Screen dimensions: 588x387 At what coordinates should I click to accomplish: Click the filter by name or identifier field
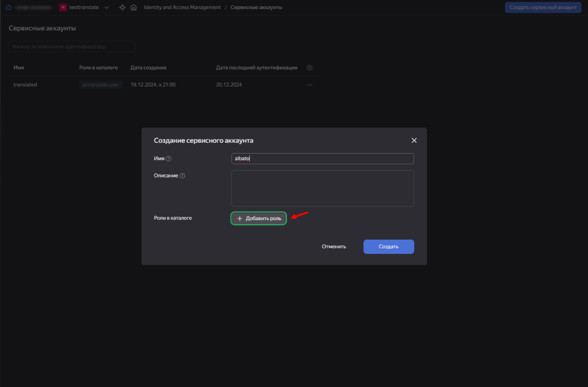pyautogui.click(x=72, y=47)
